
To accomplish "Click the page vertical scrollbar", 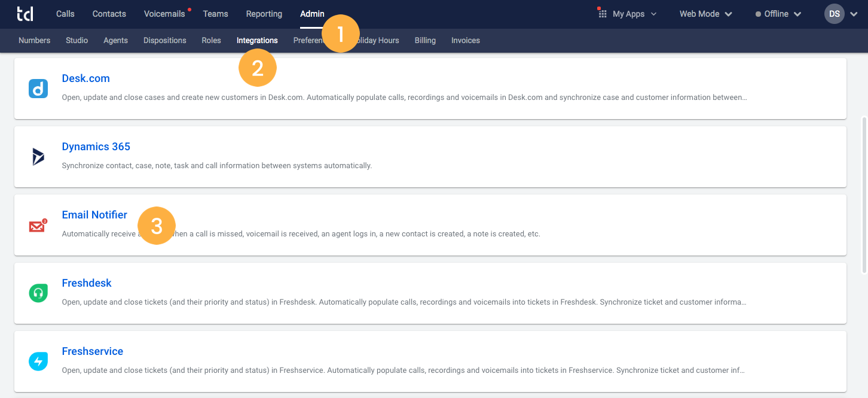I will [864, 195].
